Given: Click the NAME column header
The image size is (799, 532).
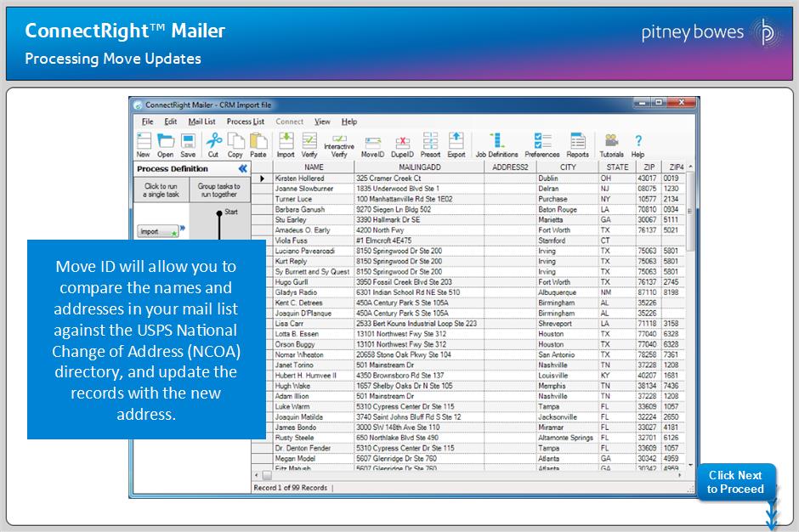Looking at the screenshot, I should (x=314, y=167).
